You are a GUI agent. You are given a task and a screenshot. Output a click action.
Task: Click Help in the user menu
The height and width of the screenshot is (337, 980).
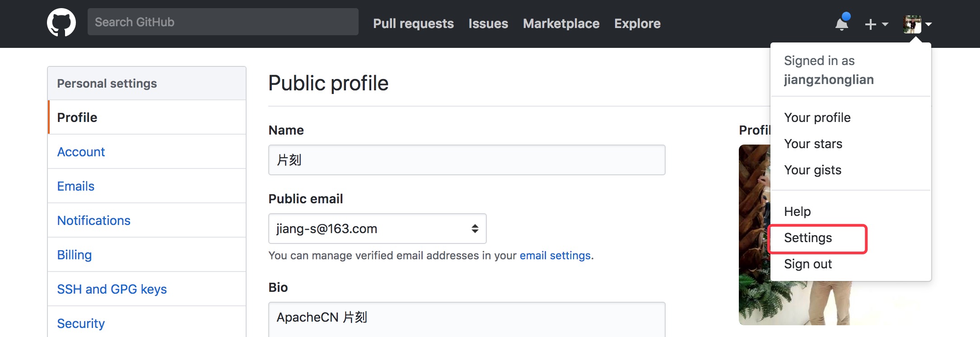[x=797, y=212]
